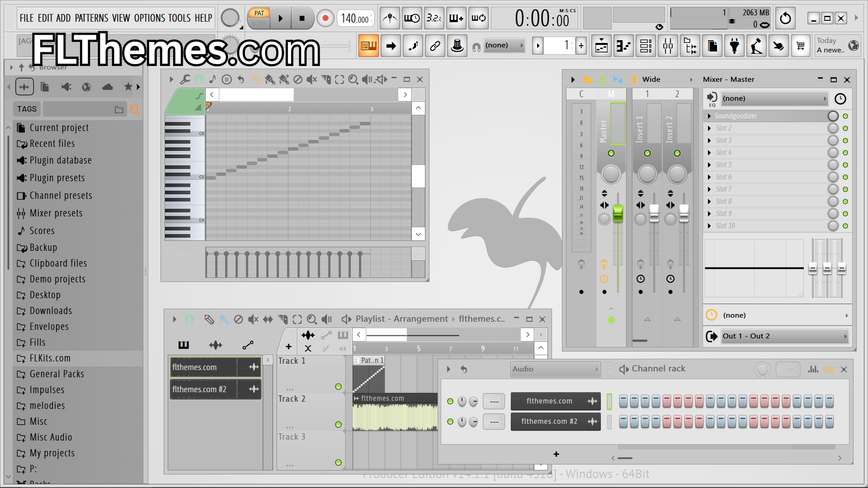Viewport: 868px width, 488px height.
Task: Open toolbar snap (none) dropdown
Action: point(504,46)
